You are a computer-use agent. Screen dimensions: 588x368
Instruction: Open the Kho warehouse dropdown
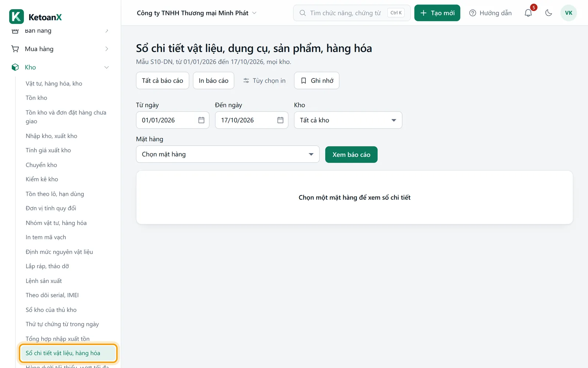[348, 120]
